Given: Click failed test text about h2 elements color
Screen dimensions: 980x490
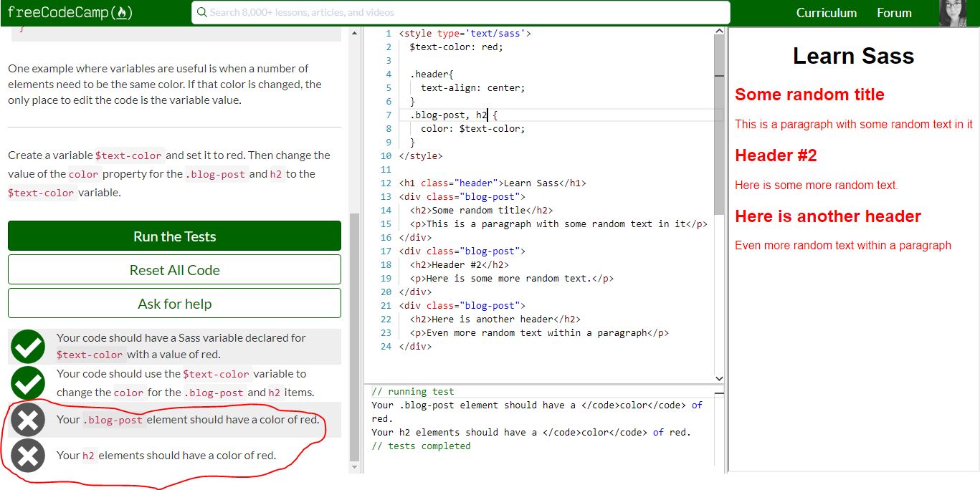Looking at the screenshot, I should (166, 456).
